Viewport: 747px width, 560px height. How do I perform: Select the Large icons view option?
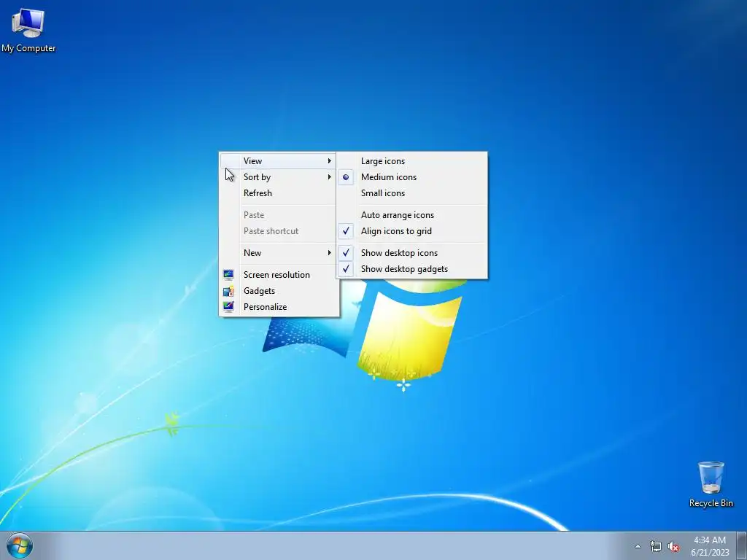click(x=412, y=161)
